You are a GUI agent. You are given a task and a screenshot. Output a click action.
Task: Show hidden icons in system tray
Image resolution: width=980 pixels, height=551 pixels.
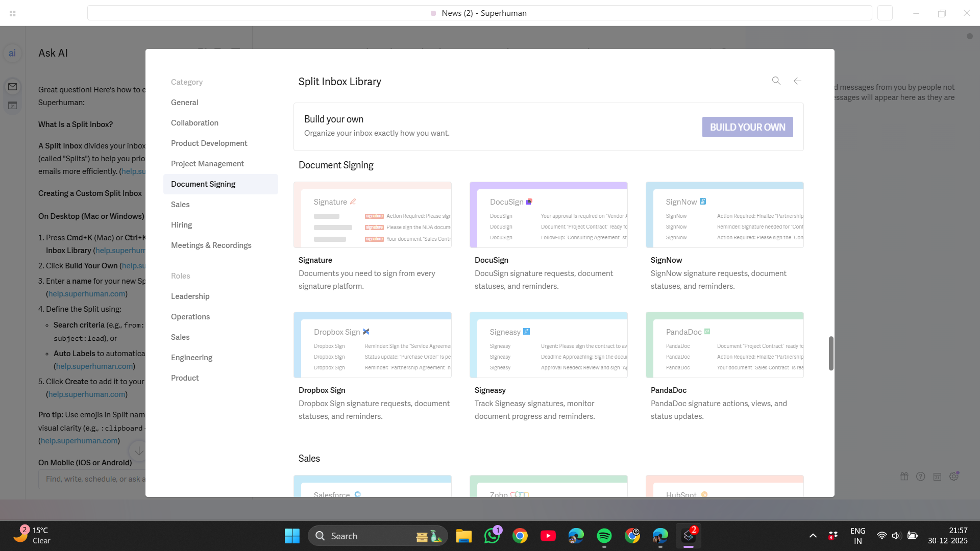click(x=813, y=536)
